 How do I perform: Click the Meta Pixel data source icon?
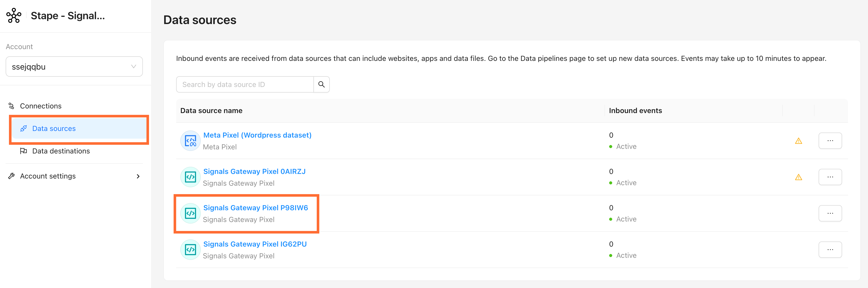coord(190,141)
